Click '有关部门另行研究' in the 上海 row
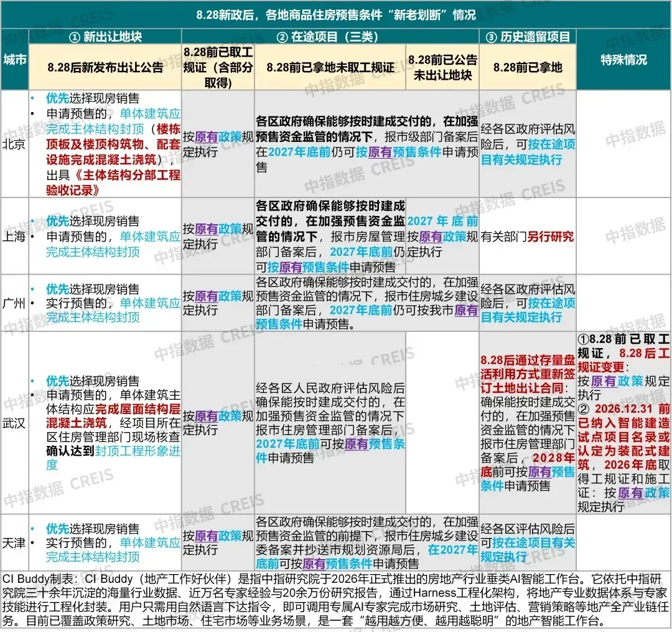 pyautogui.click(x=527, y=236)
